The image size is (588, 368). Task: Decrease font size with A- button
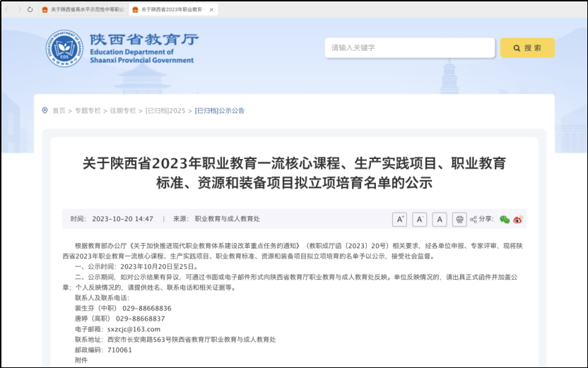[420, 219]
